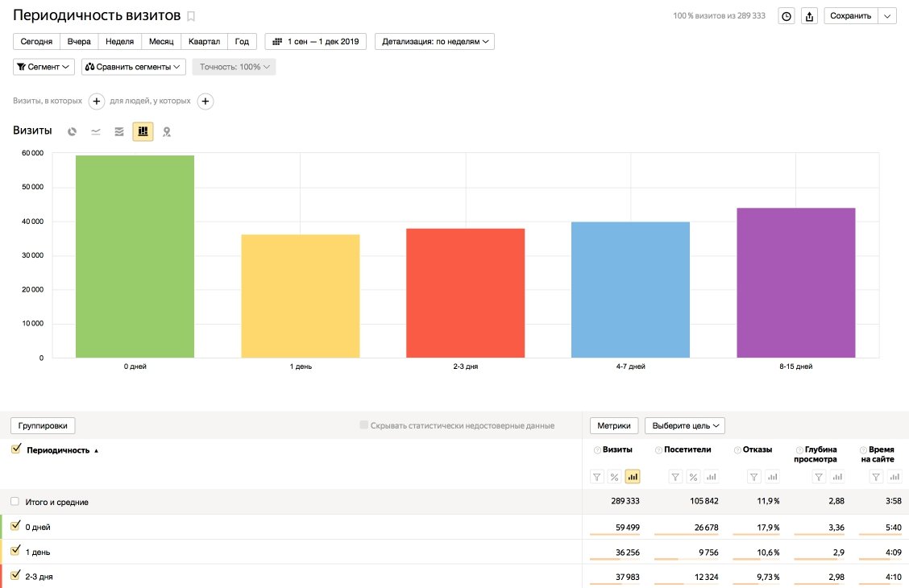This screenshot has width=909, height=588.
Task: Click the purple 8-15 дней bar
Action: (796, 283)
